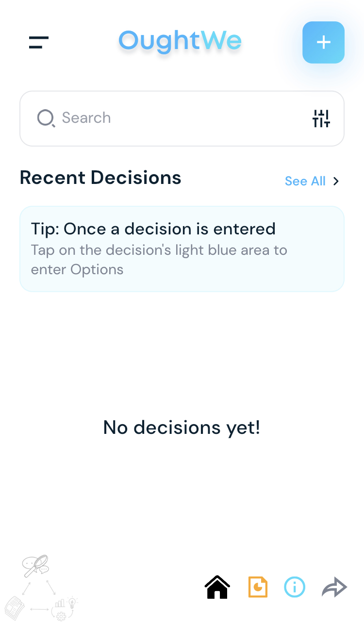Viewport: 364px width, 628px height.
Task: Tap the 'Tip: Once a decision is entered' title
Action: 153,229
